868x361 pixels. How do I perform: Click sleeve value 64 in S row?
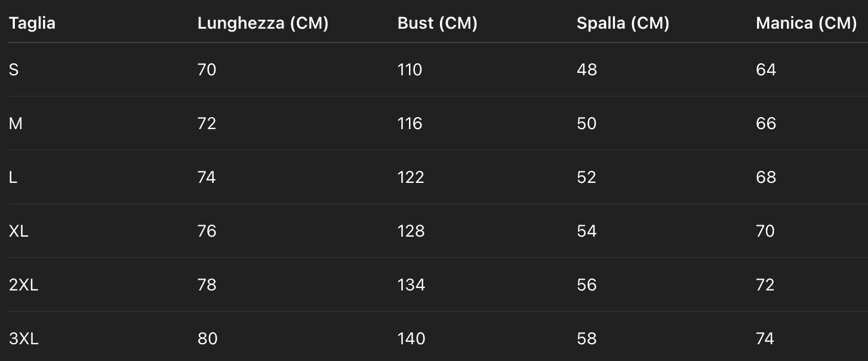click(766, 70)
